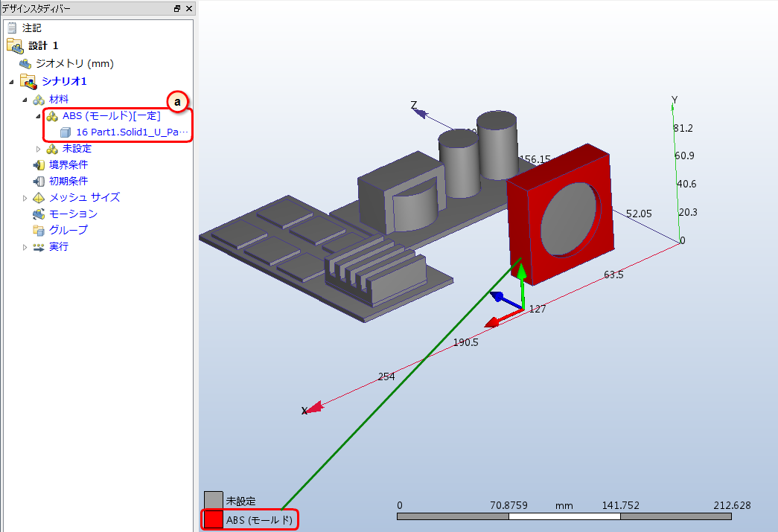Open 境界条件 boundary conditions
The width and height of the screenshot is (778, 532).
[x=68, y=165]
